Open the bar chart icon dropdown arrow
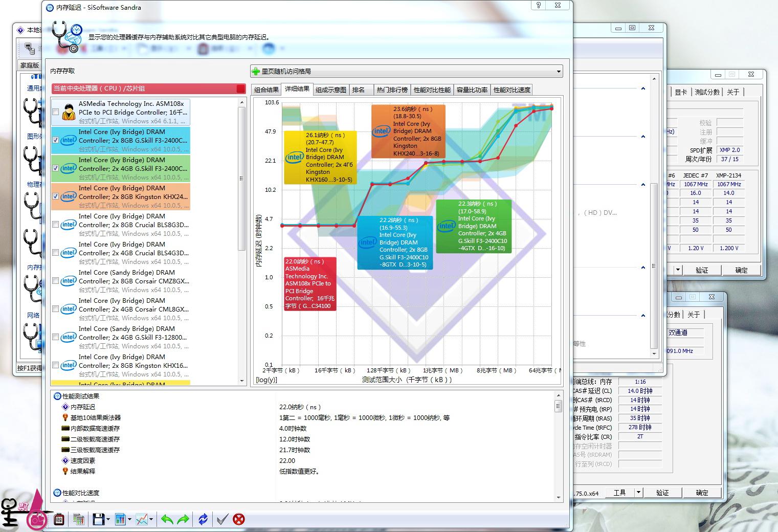778x532 pixels. click(x=129, y=519)
